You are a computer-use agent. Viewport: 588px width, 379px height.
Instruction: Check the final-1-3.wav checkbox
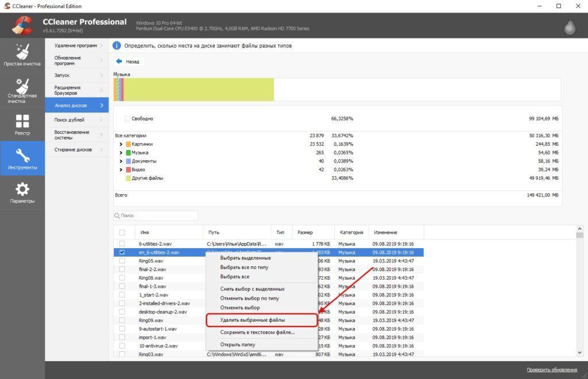tap(122, 287)
